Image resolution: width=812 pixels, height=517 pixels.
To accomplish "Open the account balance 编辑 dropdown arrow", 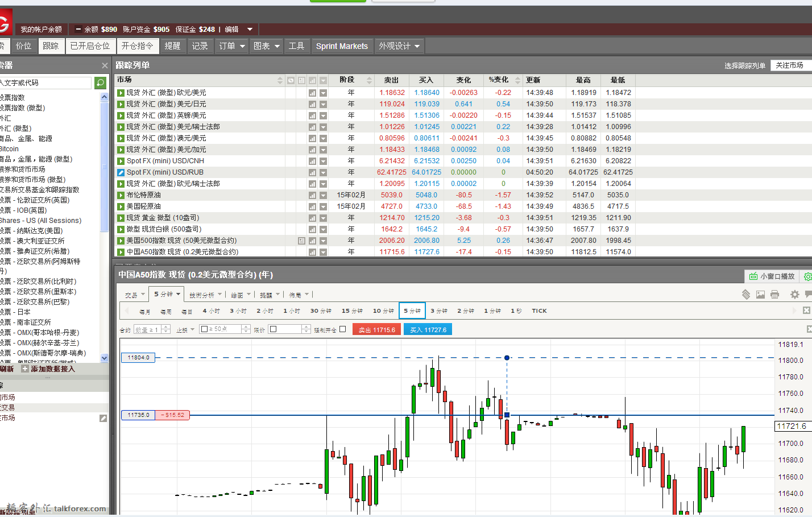I will click(x=250, y=29).
